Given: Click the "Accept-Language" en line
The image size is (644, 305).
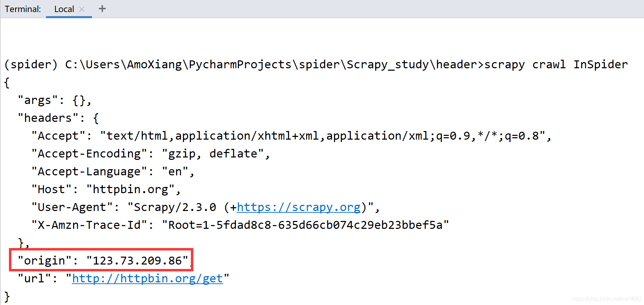Looking at the screenshot, I should (113, 172).
